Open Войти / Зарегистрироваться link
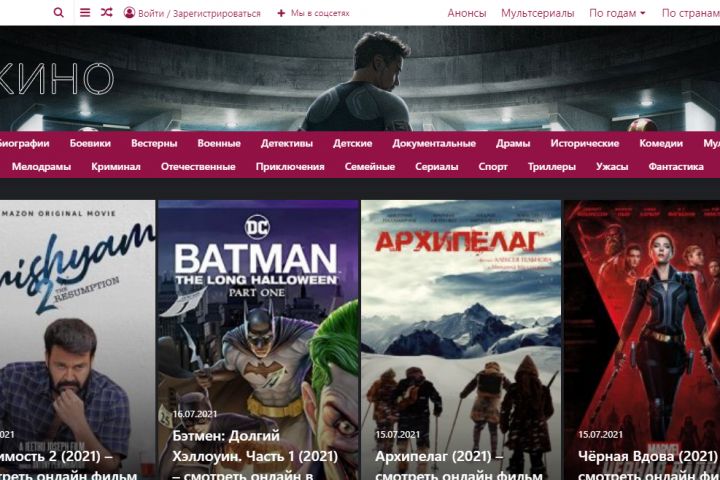The width and height of the screenshot is (720, 480). (x=199, y=14)
